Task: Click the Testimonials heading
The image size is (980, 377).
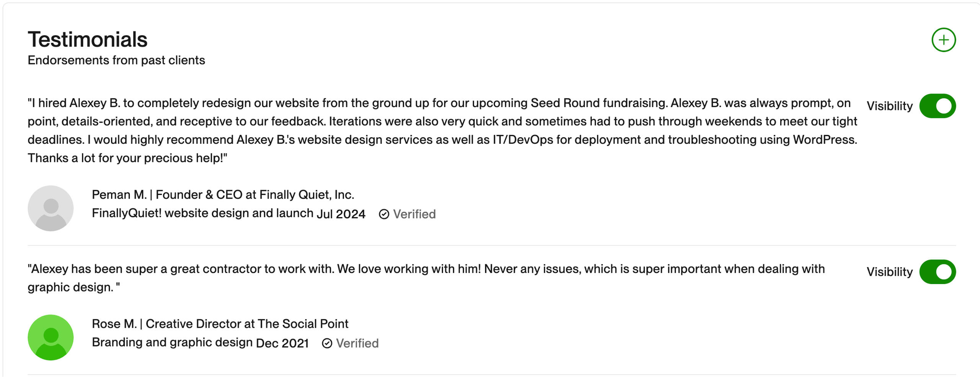Action: pyautogui.click(x=88, y=39)
